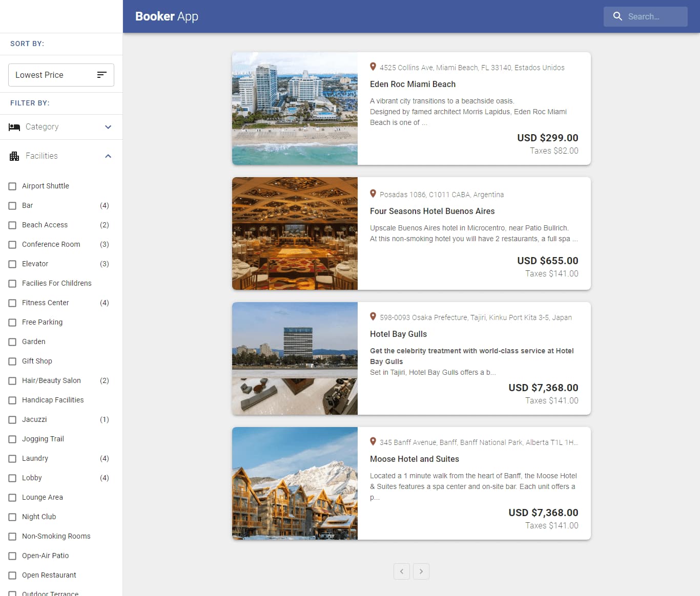Click the bed icon beside Category
Image resolution: width=700 pixels, height=596 pixels.
14,127
